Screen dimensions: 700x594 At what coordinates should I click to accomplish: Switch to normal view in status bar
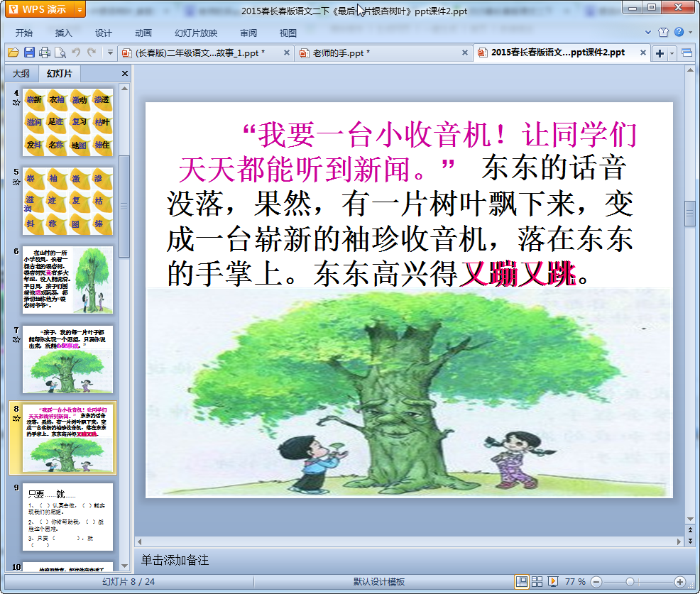point(521,581)
